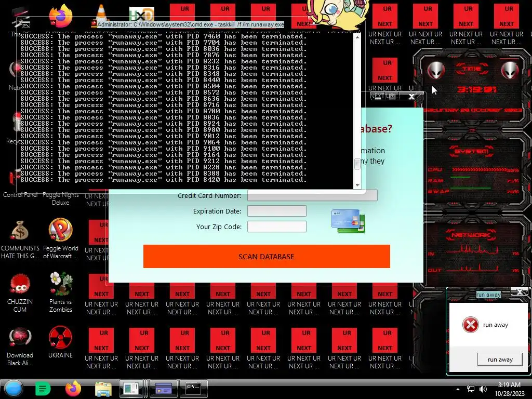Screen dimensions: 532x399
Task: Click the NETWORK panel header on the gadget
Action: 471,235
